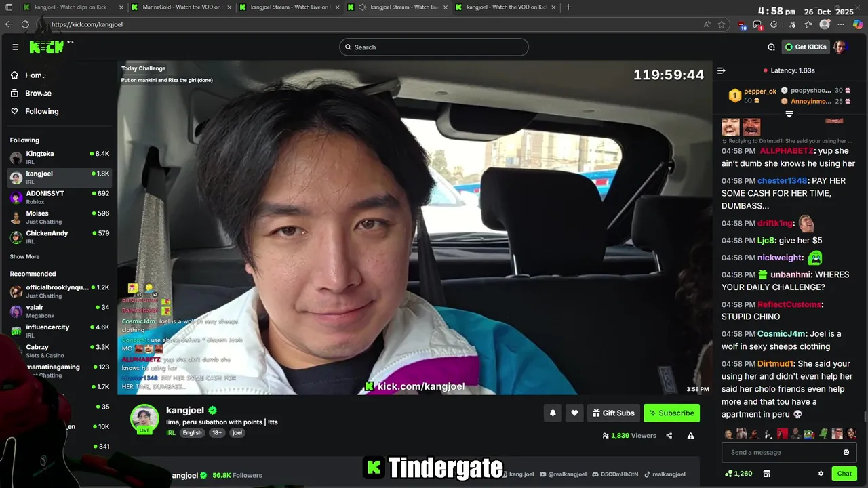This screenshot has height=488, width=868.
Task: Open browser settings and more menu
Action: (x=842, y=24)
